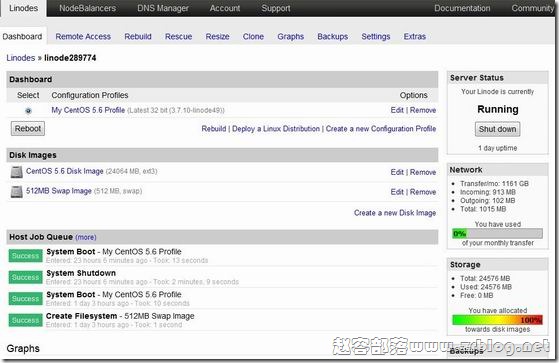Follow the Linodes breadcrumb link
The image size is (559, 363).
coord(21,58)
